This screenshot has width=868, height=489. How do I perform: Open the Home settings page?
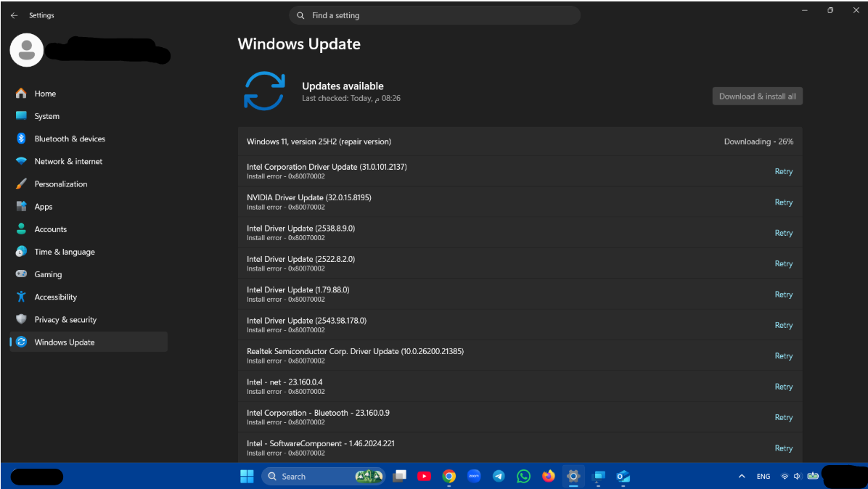pos(89,94)
